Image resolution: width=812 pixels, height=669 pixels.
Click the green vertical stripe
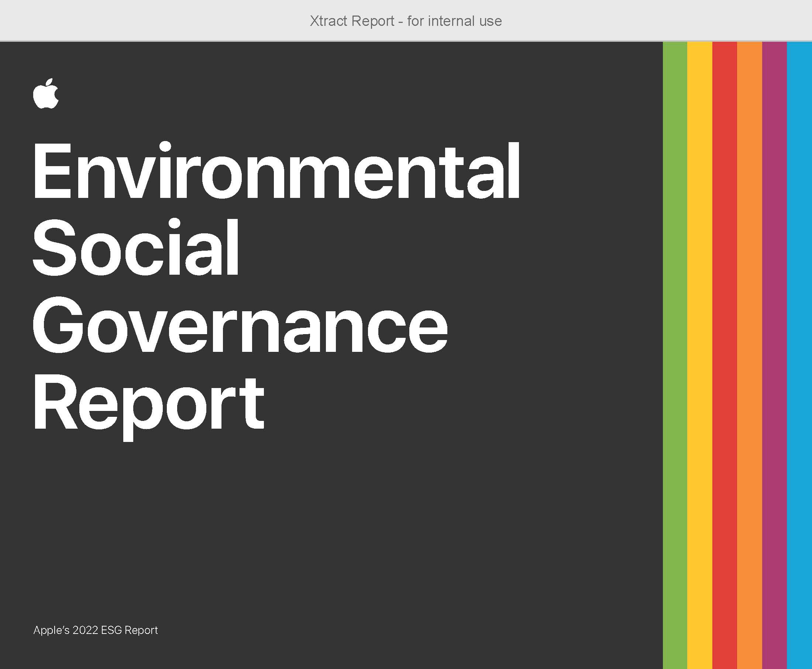[675, 355]
